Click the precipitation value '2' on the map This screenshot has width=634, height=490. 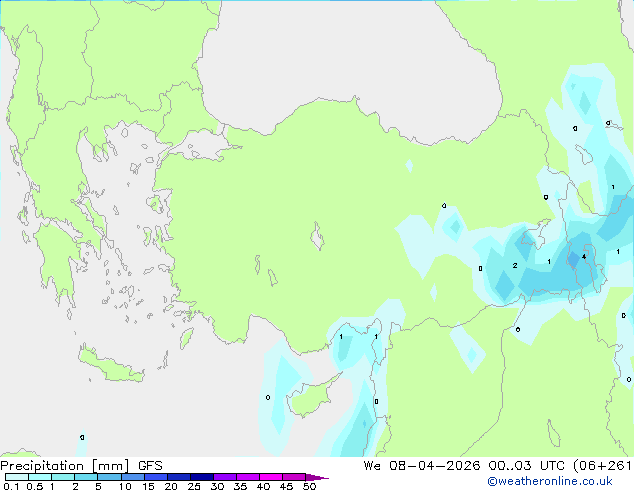(515, 265)
